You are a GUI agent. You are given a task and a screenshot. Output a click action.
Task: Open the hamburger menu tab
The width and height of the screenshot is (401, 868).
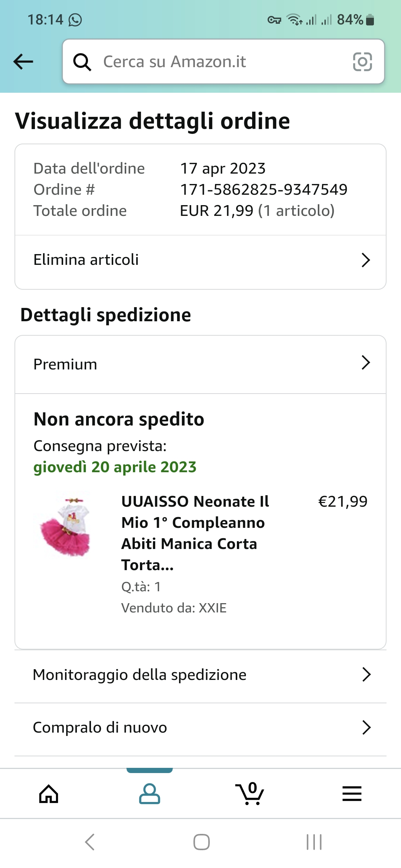pos(352,794)
